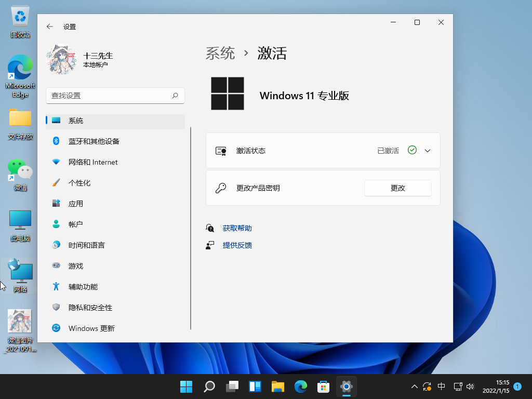
Task: Launch Microsoft Edge from the taskbar
Action: tap(300, 387)
